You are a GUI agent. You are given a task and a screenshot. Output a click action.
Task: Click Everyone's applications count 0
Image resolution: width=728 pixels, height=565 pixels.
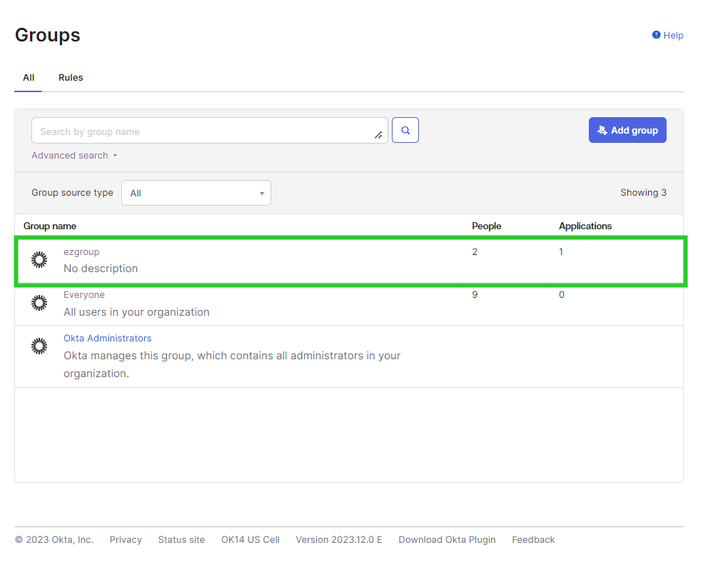click(x=561, y=294)
